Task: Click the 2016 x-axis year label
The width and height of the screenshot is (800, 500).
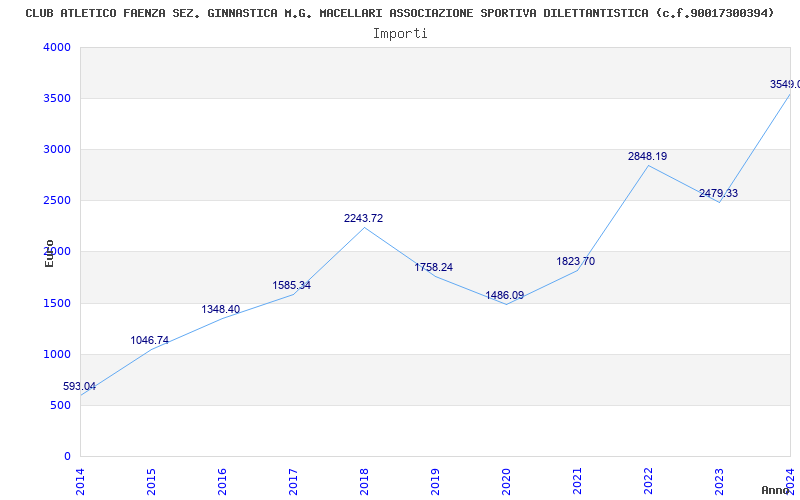Action: tap(222, 481)
